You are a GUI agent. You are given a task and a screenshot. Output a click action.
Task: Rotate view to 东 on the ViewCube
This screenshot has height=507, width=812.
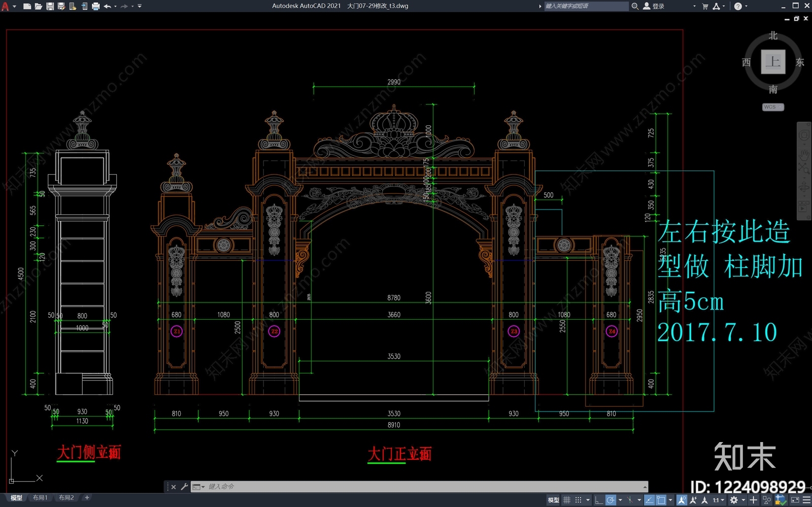pyautogui.click(x=800, y=62)
